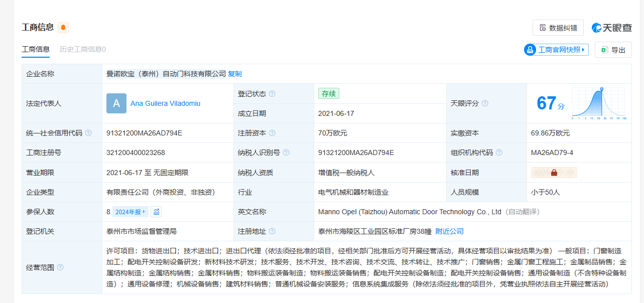Click the 数据纠错 data correction button

coord(558,28)
